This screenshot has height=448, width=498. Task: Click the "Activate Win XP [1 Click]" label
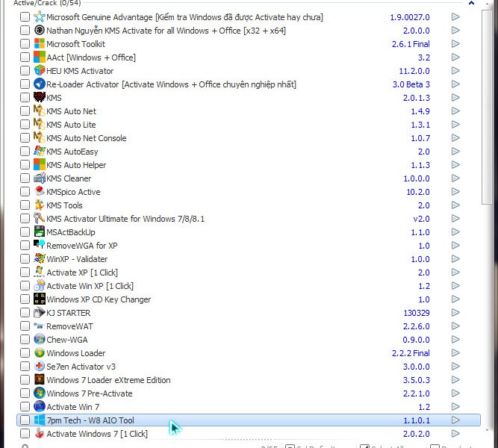coord(90,286)
